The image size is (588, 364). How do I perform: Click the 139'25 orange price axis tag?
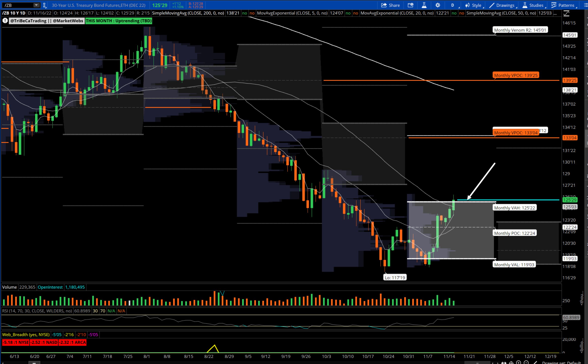tap(570, 80)
